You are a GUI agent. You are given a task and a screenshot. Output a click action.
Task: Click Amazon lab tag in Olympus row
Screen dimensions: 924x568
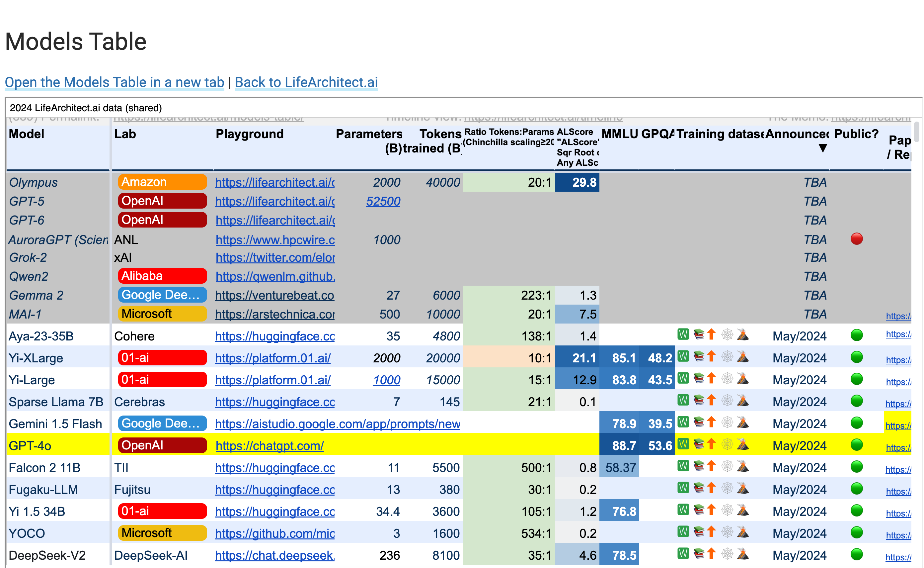pos(162,182)
